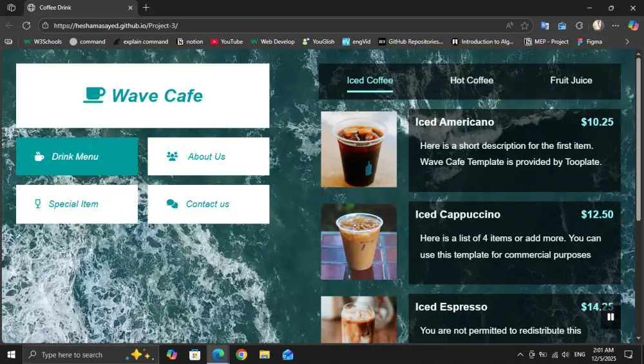Viewport: 644px width, 364px height.
Task: Open Read Aloud from address bar
Action: pyautogui.click(x=509, y=26)
